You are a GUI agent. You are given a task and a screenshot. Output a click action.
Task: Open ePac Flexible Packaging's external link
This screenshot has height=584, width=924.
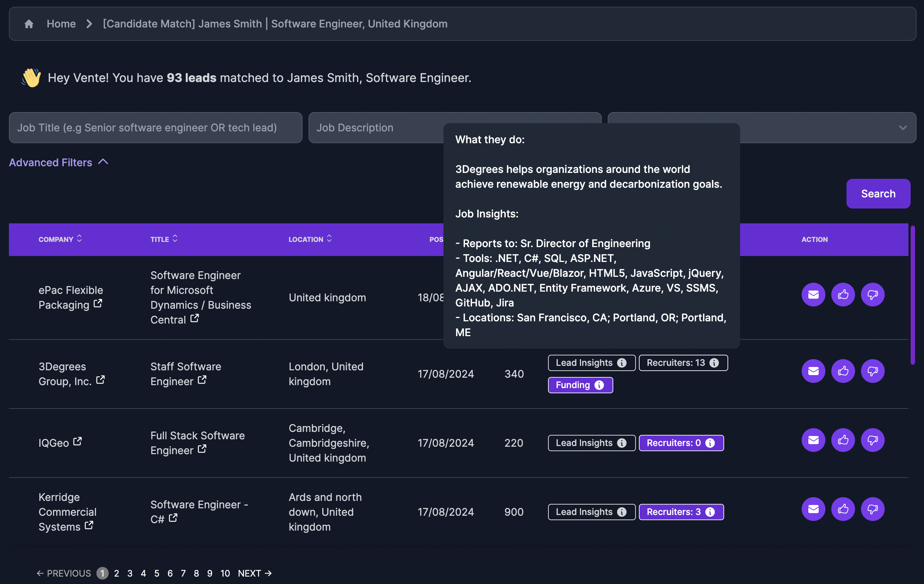pos(98,305)
